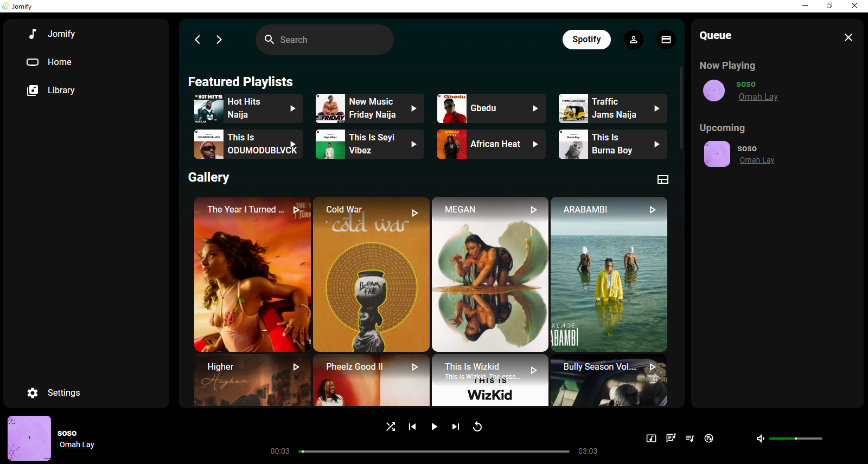This screenshot has height=464, width=868.
Task: Play the Higher album
Action: click(x=296, y=367)
